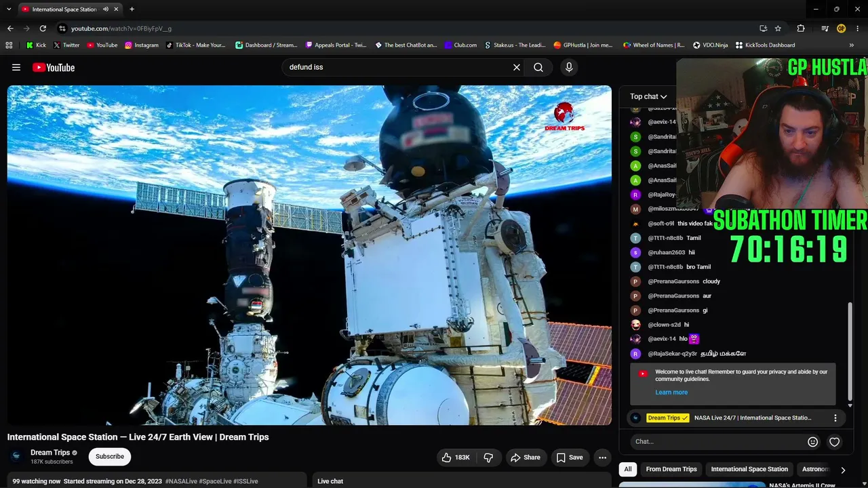
Task: Bookmark this page with the star
Action: pyautogui.click(x=778, y=28)
